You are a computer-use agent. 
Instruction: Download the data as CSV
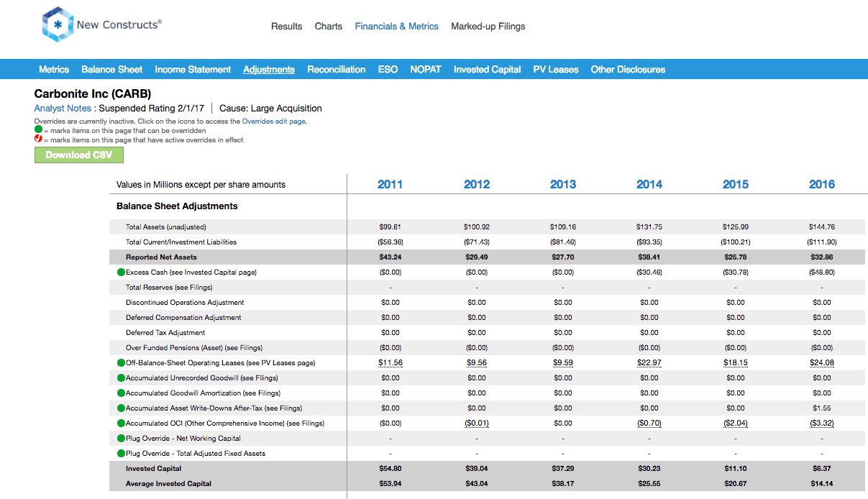click(79, 155)
